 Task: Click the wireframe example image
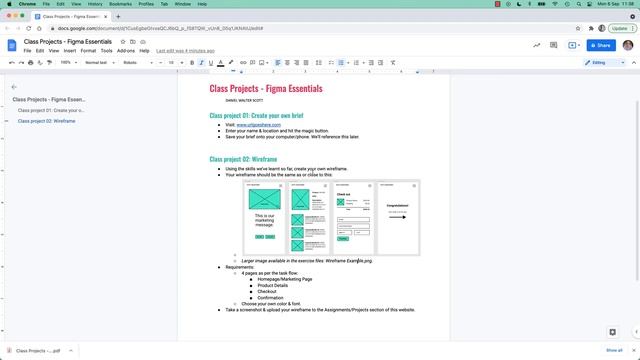331,218
